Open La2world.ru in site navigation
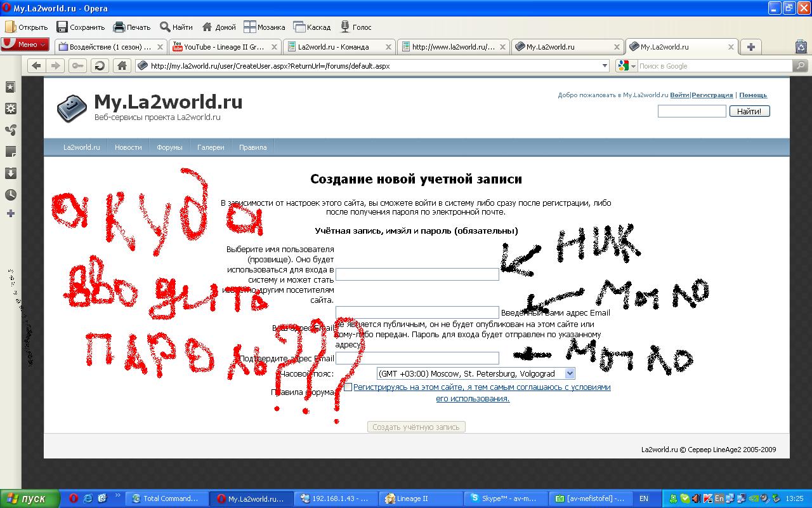The height and width of the screenshot is (508, 812). click(x=82, y=147)
